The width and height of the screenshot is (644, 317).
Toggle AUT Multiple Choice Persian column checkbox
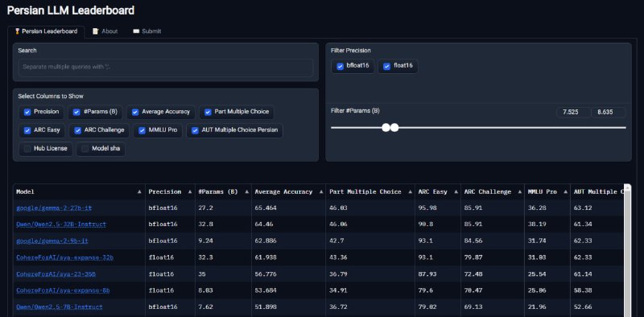(x=195, y=130)
